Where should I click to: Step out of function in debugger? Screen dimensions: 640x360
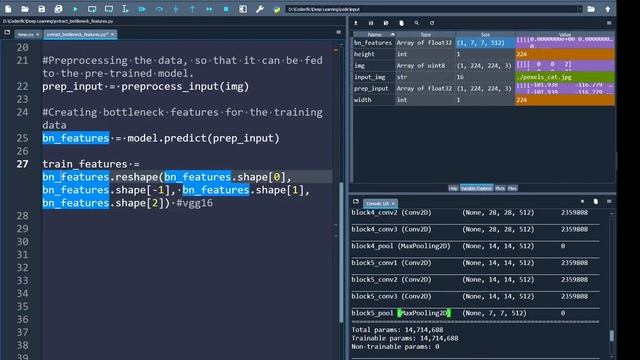(x=192, y=9)
